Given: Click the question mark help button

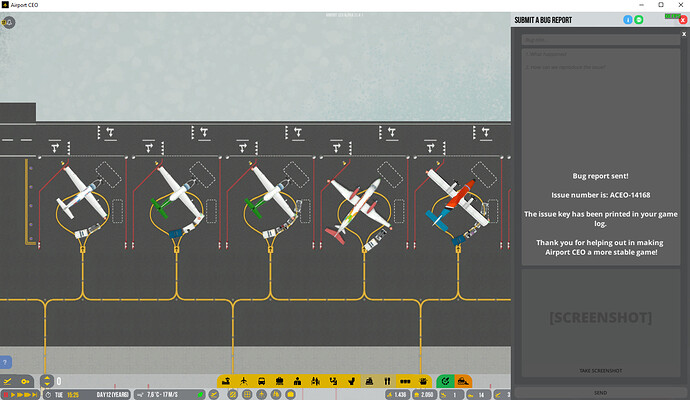Looking at the screenshot, I should (x=5, y=363).
